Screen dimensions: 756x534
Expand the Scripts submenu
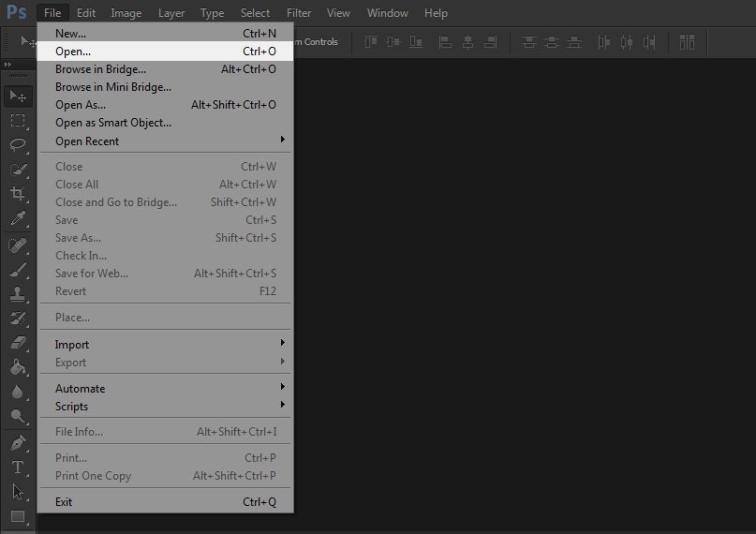click(165, 407)
